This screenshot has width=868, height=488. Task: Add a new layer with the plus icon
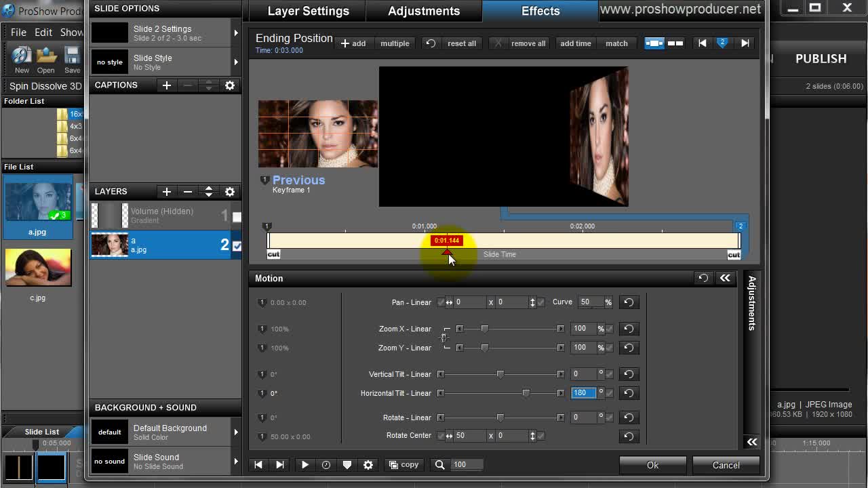(167, 192)
